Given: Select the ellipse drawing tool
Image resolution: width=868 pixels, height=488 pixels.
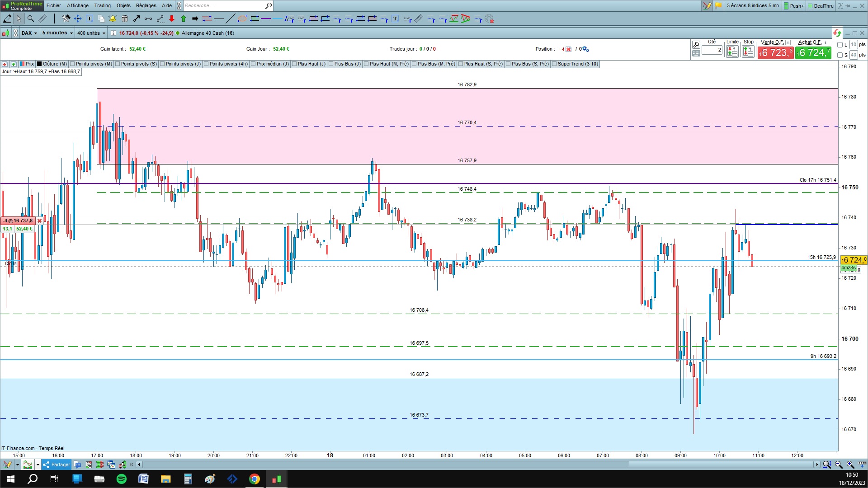Looking at the screenshot, I should tap(243, 19).
